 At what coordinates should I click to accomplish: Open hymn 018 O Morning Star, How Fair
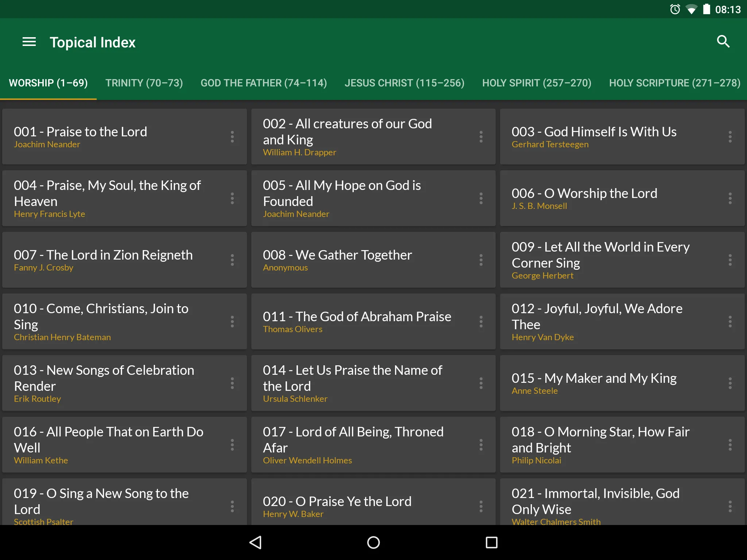[622, 445]
